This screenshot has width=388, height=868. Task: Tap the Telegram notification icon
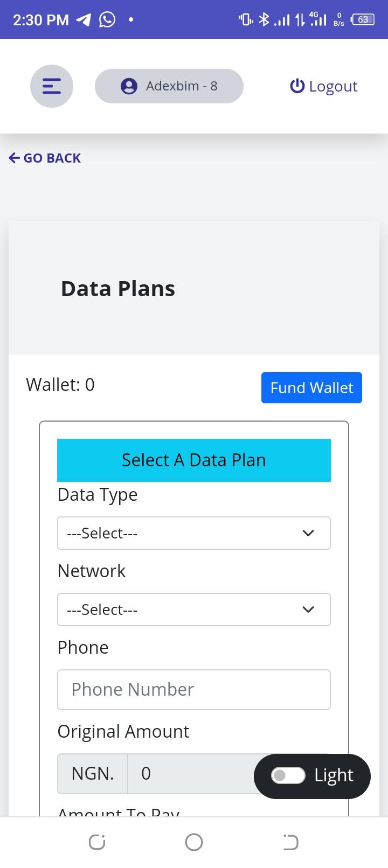(84, 20)
